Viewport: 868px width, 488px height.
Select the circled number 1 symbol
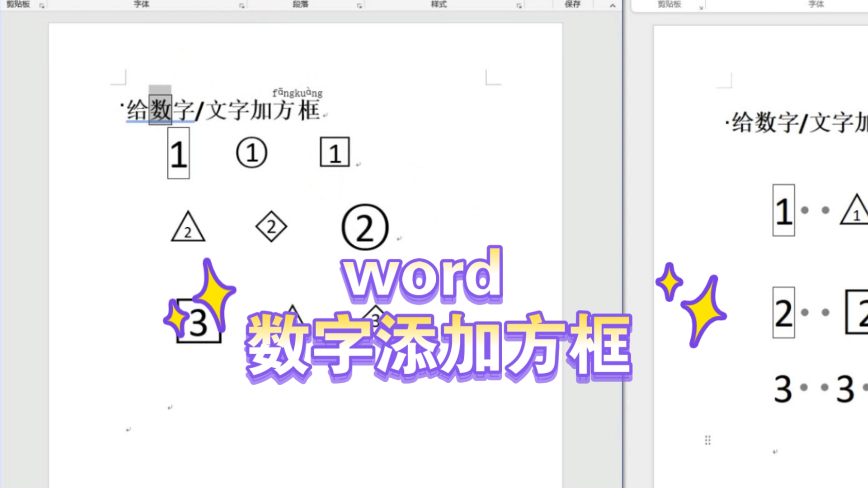coord(252,153)
